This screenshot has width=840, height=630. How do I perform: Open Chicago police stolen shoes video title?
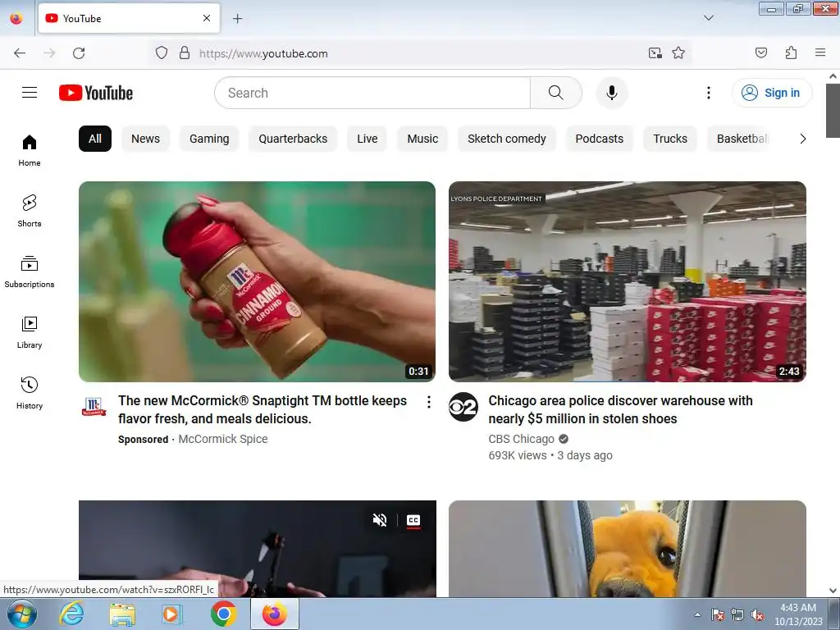click(620, 410)
